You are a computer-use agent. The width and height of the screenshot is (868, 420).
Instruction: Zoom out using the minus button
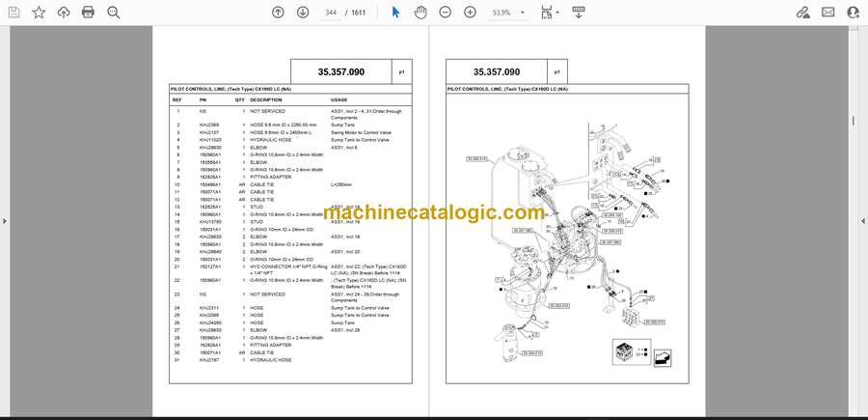click(445, 13)
